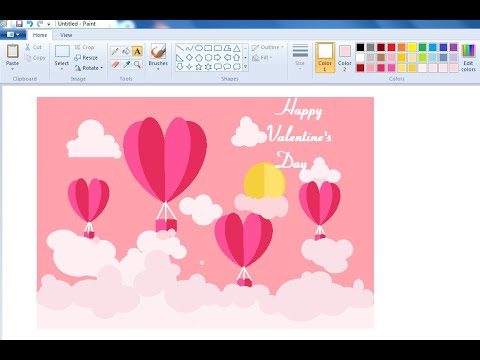Viewport: 480px width, 360px height.
Task: Open the Resize dialog button
Action: [86, 57]
